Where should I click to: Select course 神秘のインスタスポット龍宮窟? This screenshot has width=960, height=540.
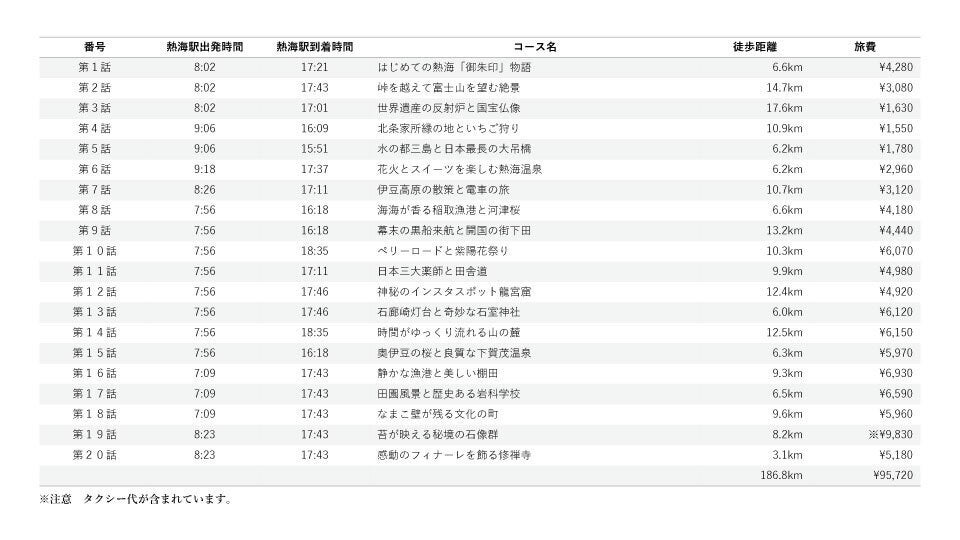click(x=454, y=291)
